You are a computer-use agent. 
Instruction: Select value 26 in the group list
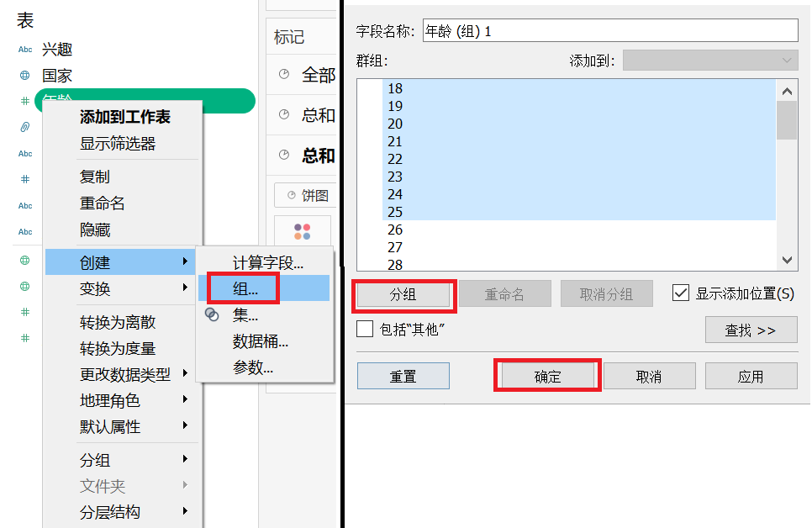(579, 230)
